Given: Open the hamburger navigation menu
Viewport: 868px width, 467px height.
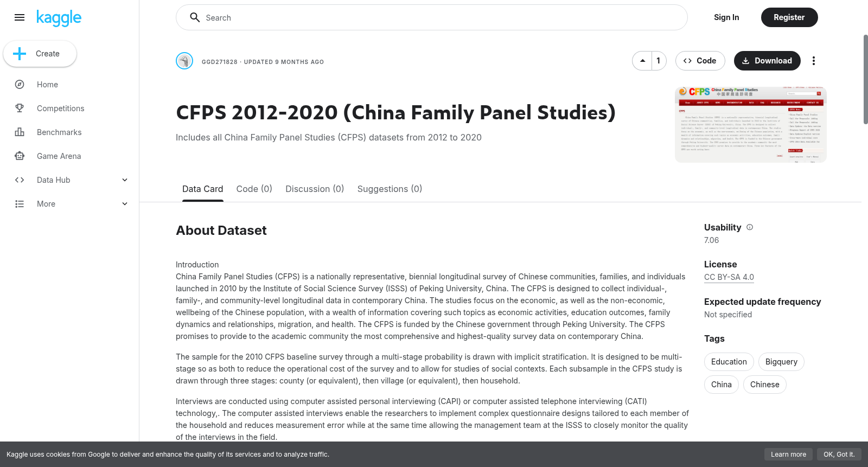Looking at the screenshot, I should point(20,17).
